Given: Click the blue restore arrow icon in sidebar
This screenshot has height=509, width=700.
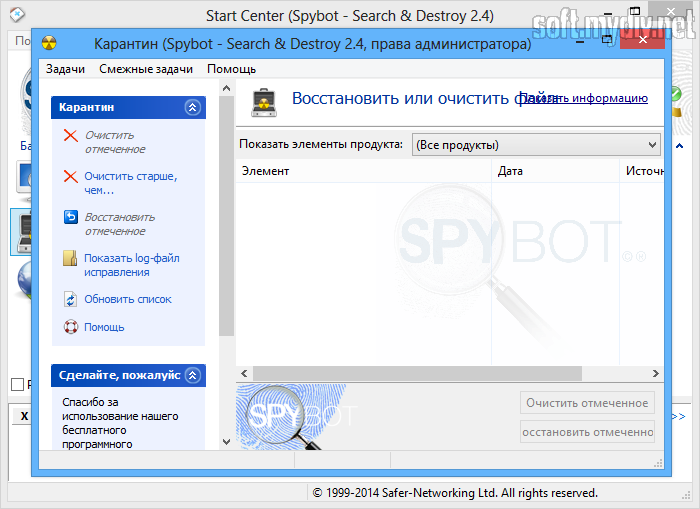Looking at the screenshot, I should 71,217.
